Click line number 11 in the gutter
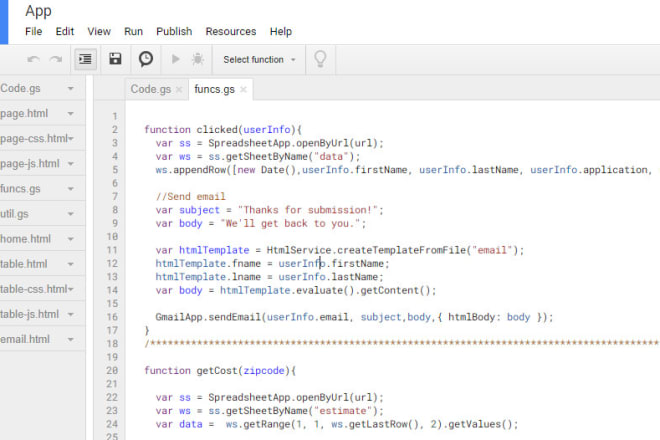This screenshot has height=440, width=660. coord(112,250)
